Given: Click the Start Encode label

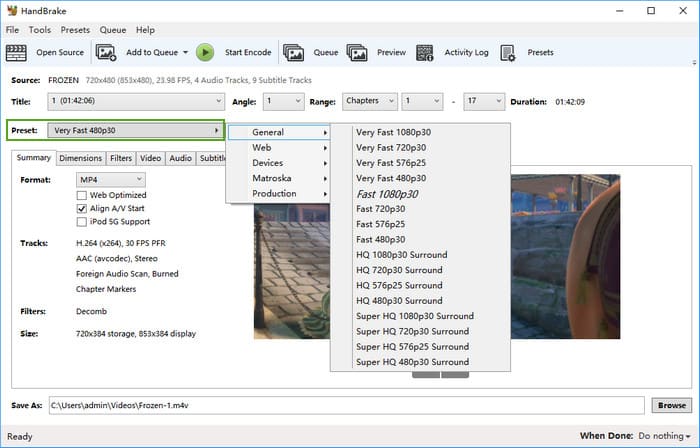Looking at the screenshot, I should point(248,53).
